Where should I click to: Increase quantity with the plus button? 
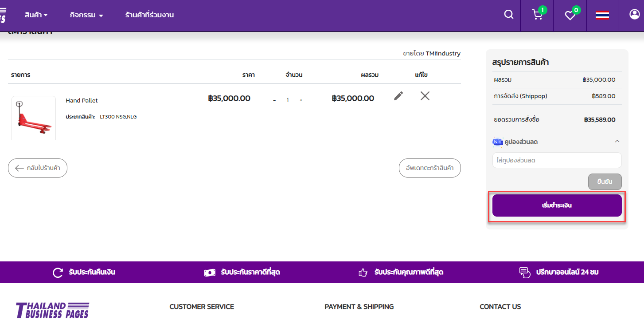[301, 100]
